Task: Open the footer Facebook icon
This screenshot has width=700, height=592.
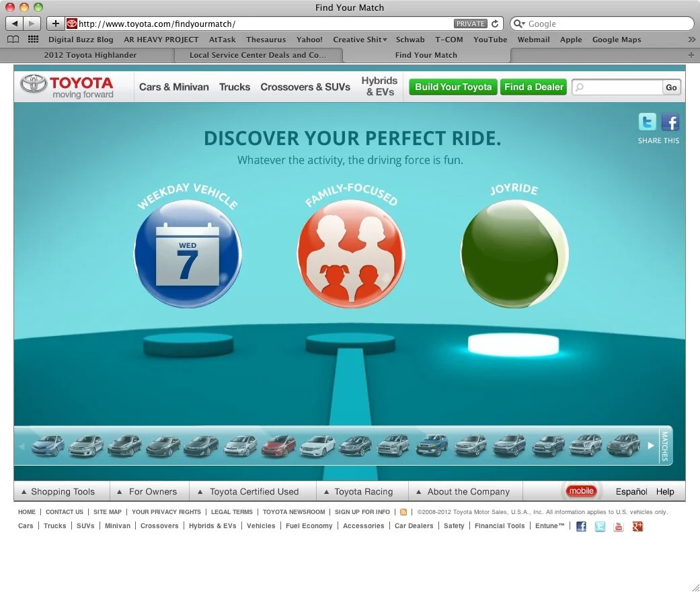Action: click(x=581, y=526)
